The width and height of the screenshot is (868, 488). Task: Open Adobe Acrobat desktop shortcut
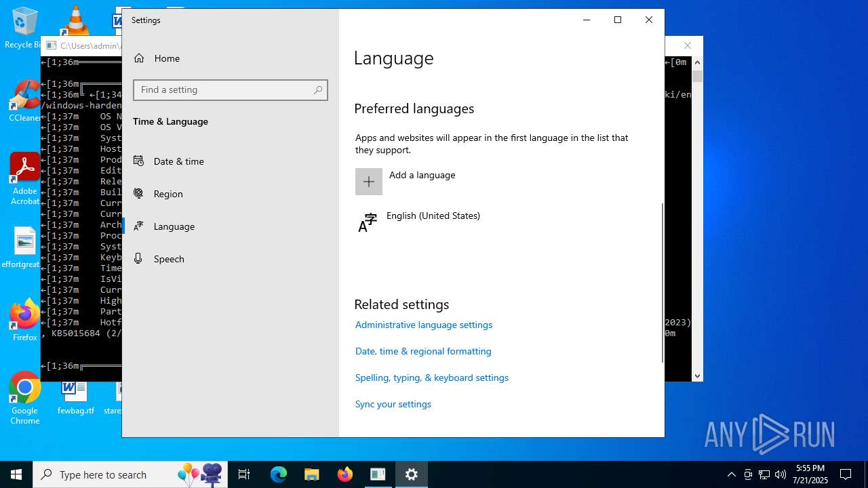[25, 179]
